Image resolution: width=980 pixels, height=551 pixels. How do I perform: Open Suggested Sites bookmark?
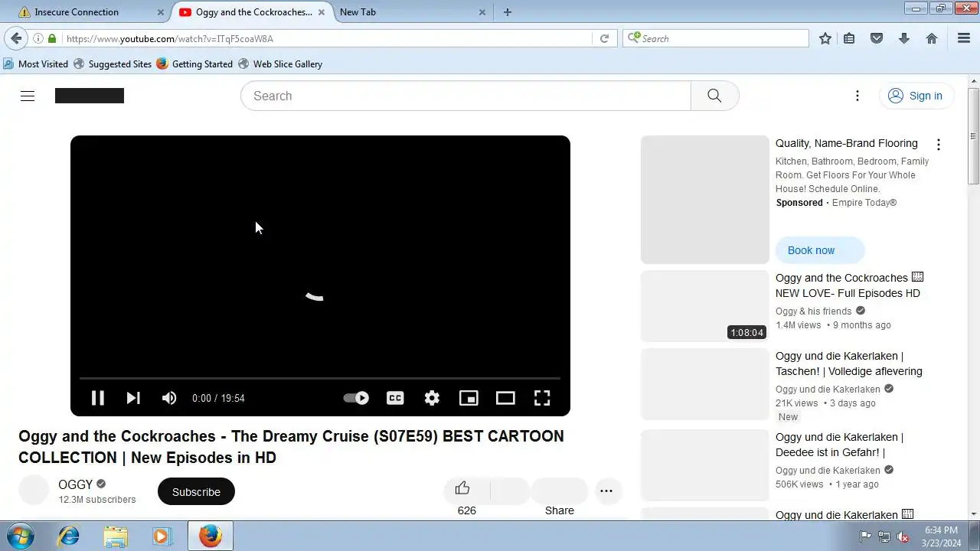point(113,64)
